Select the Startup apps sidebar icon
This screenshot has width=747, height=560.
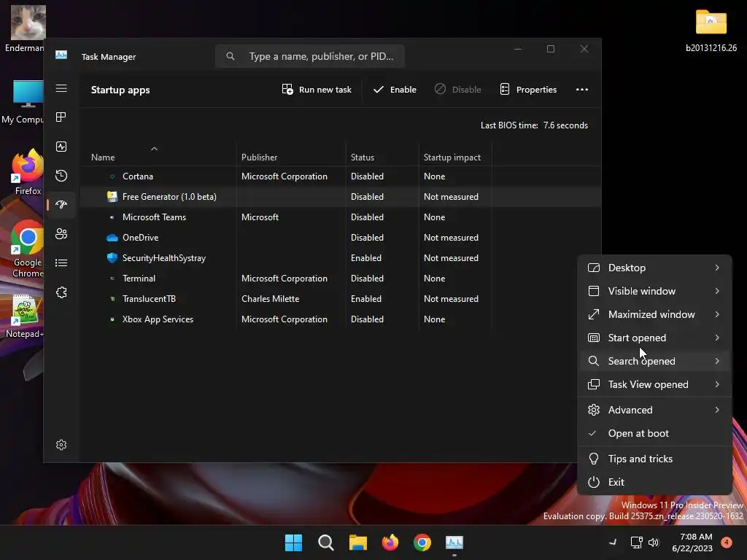click(x=61, y=205)
